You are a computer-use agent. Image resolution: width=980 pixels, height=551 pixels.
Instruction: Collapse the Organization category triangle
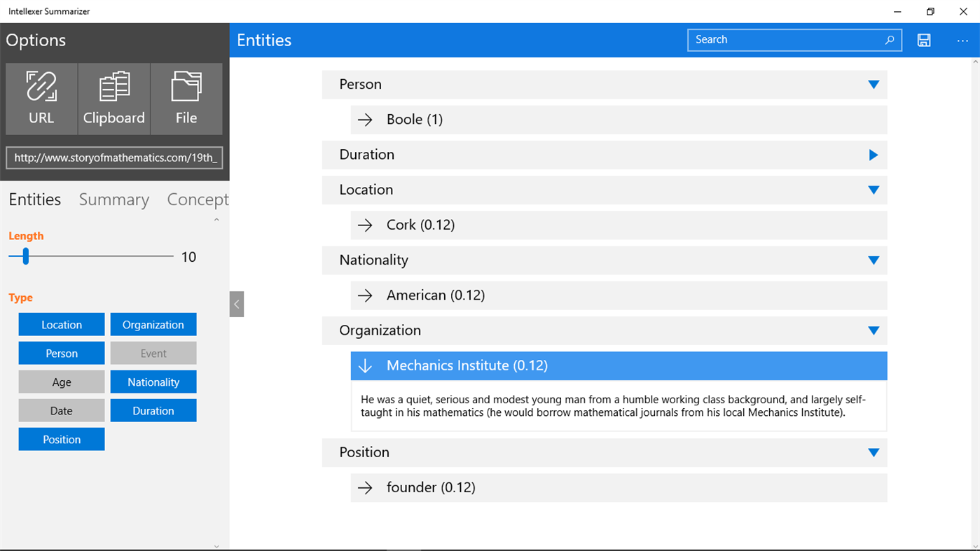coord(873,330)
